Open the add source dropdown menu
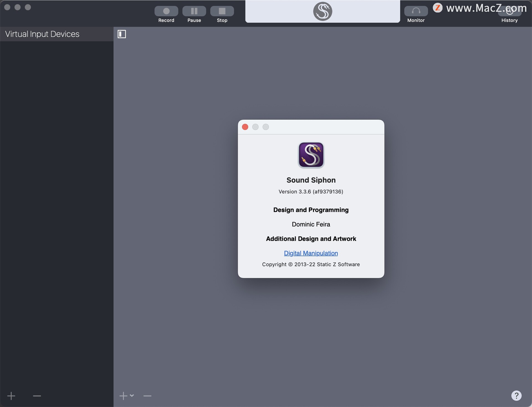Viewport: 532px width, 407px height. 127,396
